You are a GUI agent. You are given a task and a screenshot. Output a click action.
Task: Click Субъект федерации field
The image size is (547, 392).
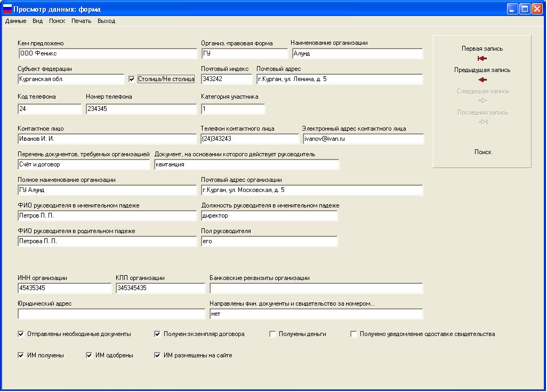coord(71,79)
